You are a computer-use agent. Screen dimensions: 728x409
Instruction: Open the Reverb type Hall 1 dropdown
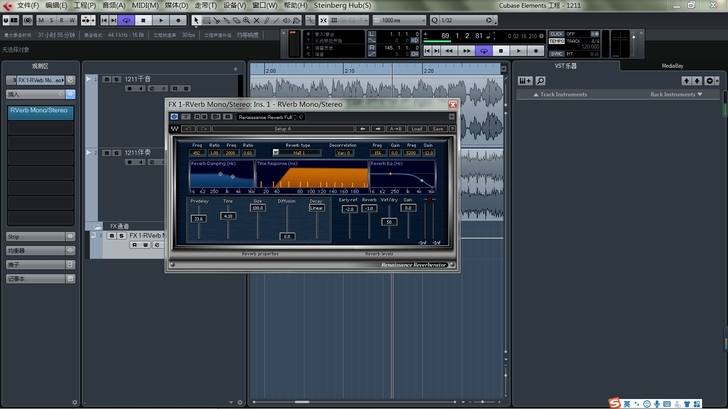296,153
